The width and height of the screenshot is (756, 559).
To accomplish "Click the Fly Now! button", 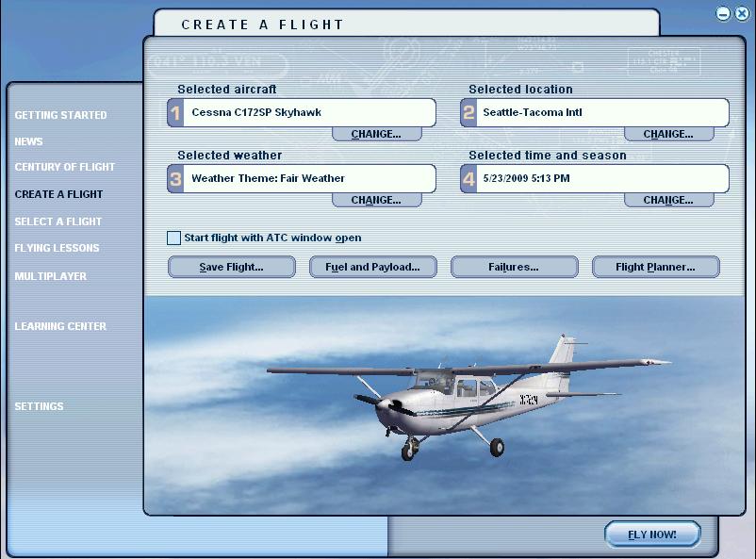I will [652, 534].
